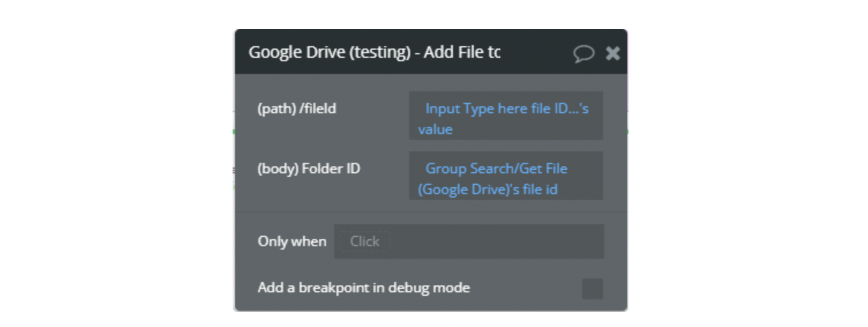Click the Only when label
Viewport: 868px width, 327px height.
(292, 241)
